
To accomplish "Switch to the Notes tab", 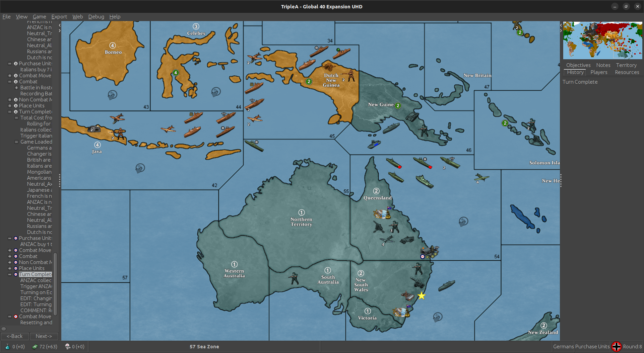I will (603, 65).
